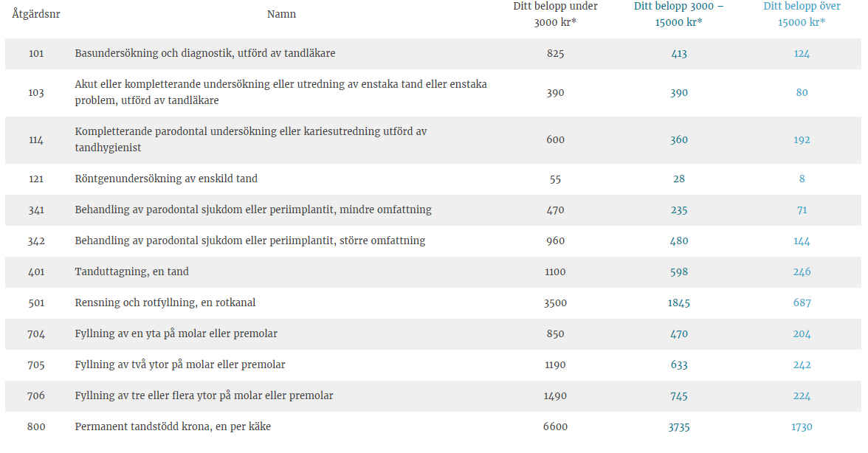Screen dimensions: 868x453
Task: Click the value 192 for action 114
Action: pos(802,140)
